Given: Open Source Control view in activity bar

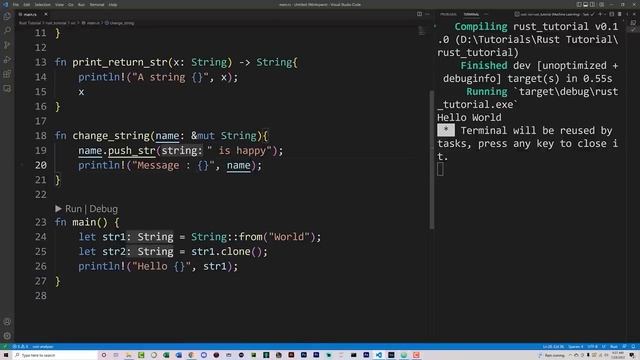Looking at the screenshot, I should click(x=7, y=45).
